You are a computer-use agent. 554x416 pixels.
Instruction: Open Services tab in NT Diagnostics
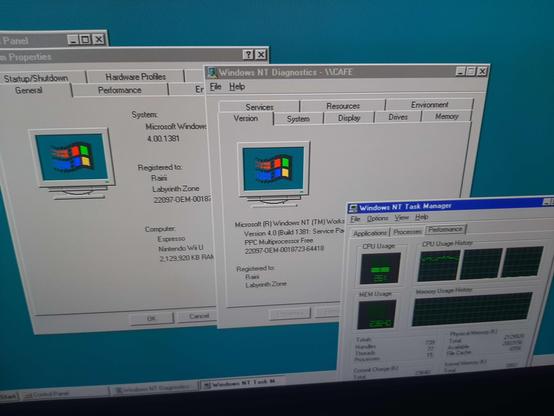coord(259,107)
